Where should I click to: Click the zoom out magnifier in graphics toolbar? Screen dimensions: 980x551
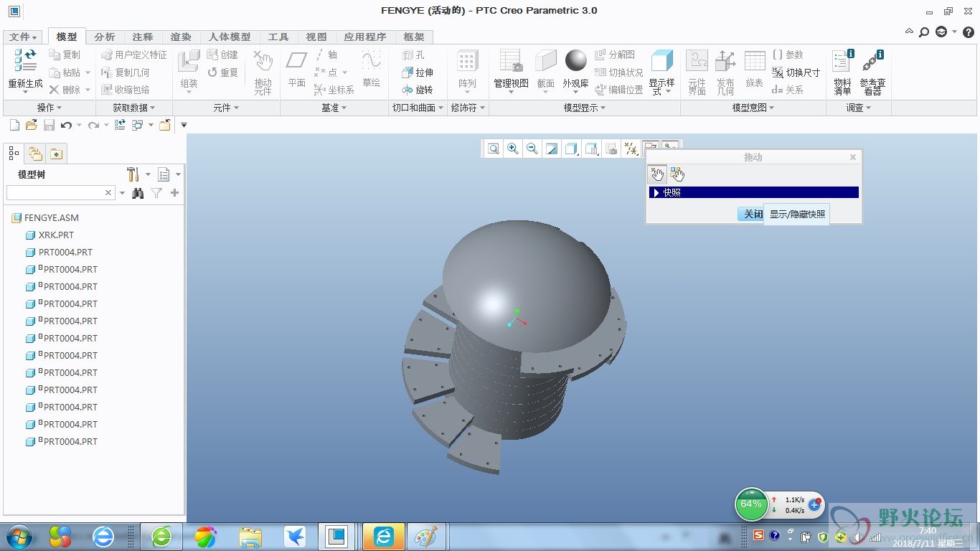point(532,149)
